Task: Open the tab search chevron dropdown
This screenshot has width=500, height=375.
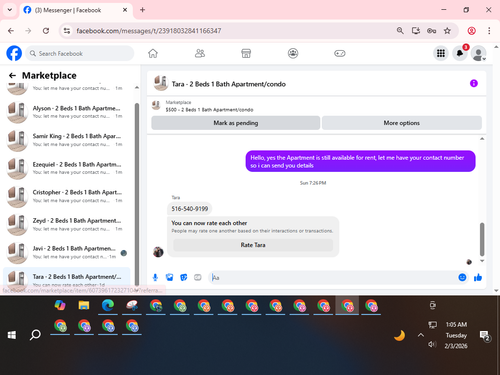Action: [10, 10]
